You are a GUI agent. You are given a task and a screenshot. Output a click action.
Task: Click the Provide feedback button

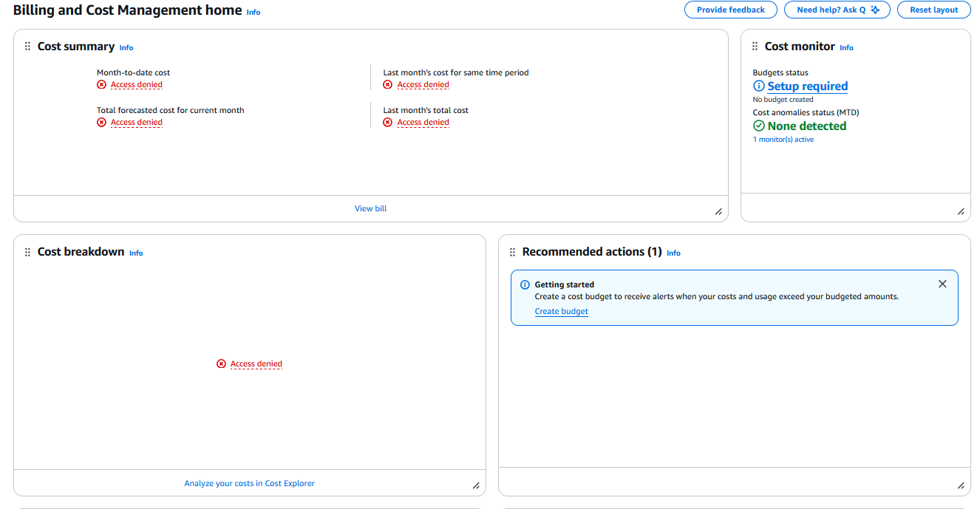(730, 10)
